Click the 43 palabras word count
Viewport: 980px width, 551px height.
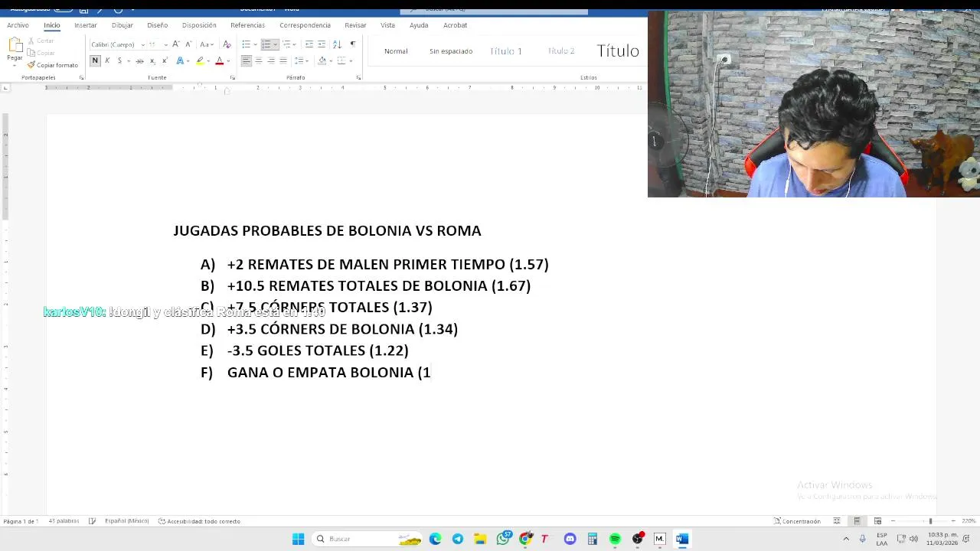click(64, 521)
